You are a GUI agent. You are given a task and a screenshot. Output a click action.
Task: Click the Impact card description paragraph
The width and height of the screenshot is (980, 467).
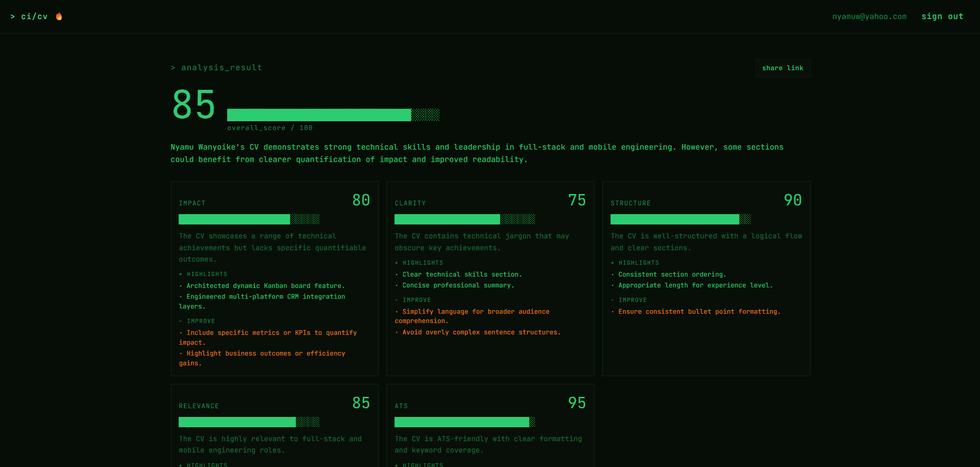point(272,248)
